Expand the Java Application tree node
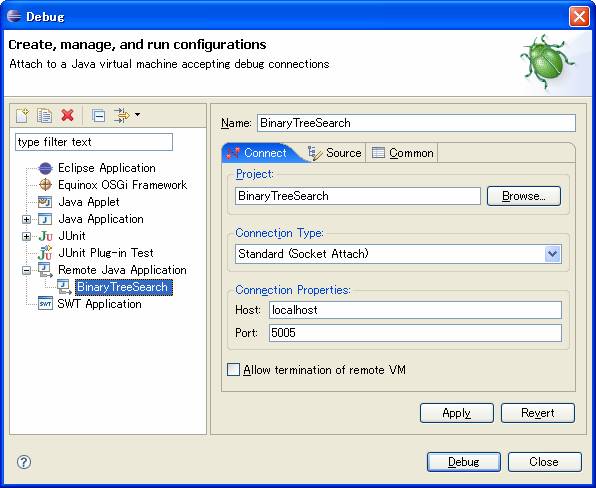 click(x=26, y=219)
